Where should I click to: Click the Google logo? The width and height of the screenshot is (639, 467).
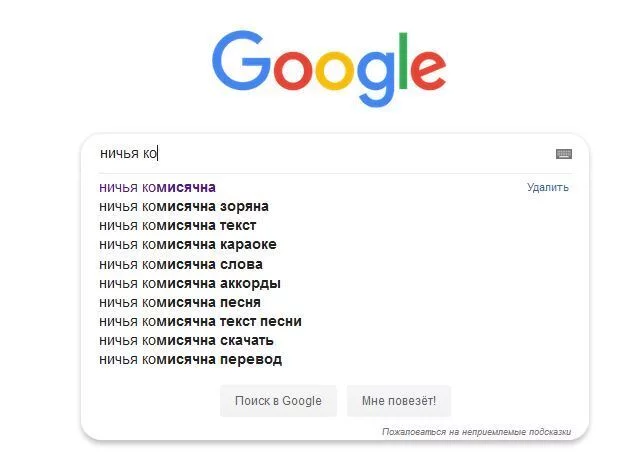[329, 68]
